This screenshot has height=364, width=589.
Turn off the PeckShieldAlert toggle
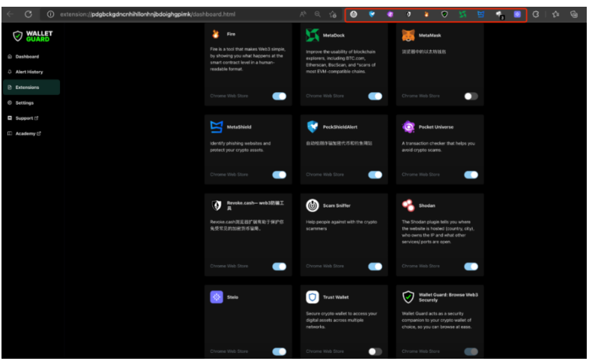(x=375, y=175)
